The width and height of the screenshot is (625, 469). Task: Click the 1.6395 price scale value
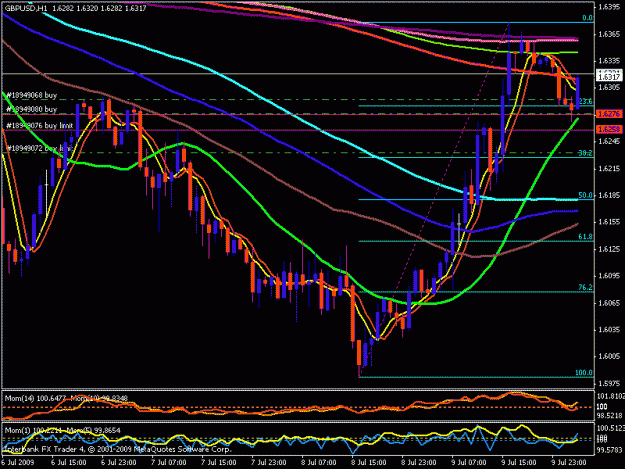pyautogui.click(x=609, y=8)
